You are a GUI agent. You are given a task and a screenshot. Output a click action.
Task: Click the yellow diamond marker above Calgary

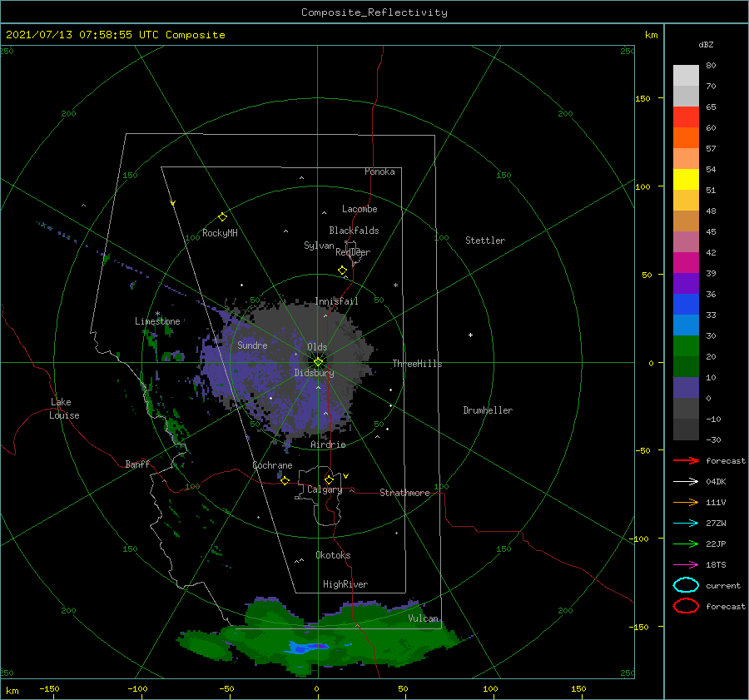pyautogui.click(x=329, y=479)
